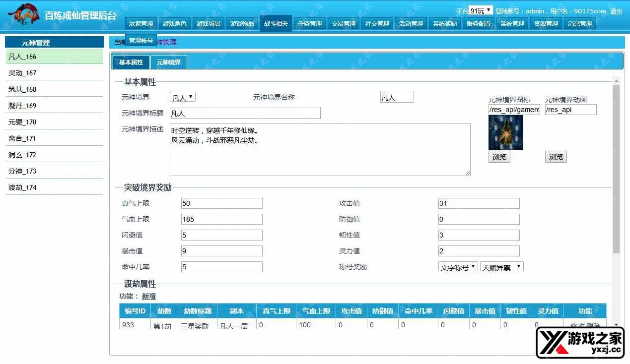Click 新增 to add a 渡劫属性 entry

pyautogui.click(x=148, y=296)
